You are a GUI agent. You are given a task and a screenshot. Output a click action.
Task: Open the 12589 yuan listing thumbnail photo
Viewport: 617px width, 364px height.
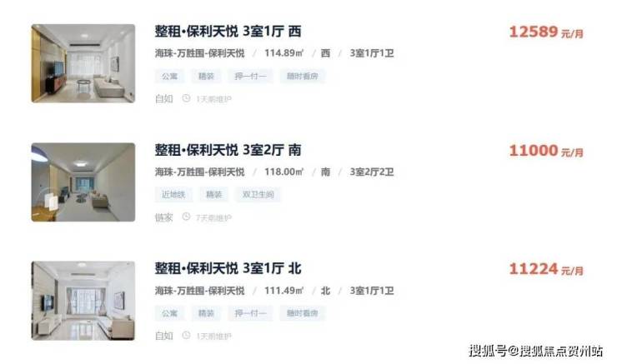tap(83, 63)
